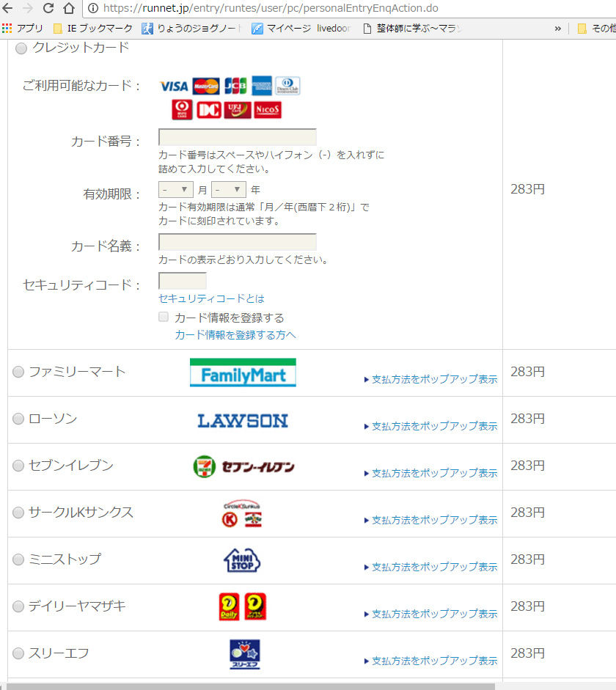Click the カード名義 input field
This screenshot has width=616, height=690.
[237, 242]
